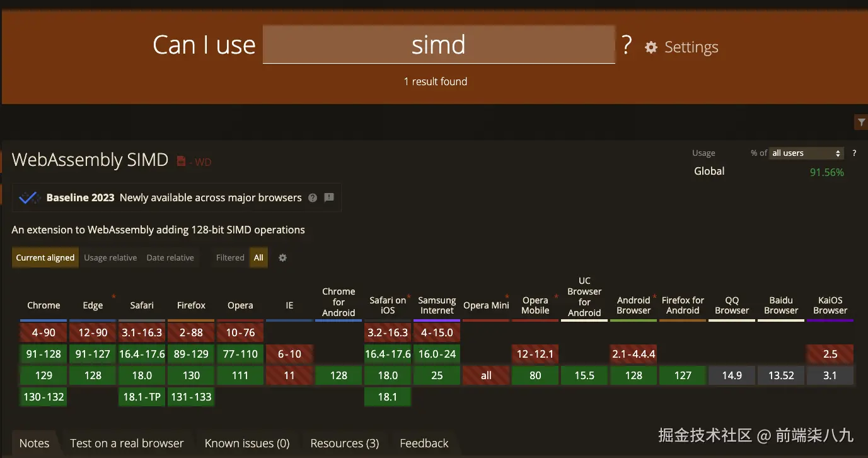The image size is (868, 458).
Task: Click KaiOS Browser 2.5 cell
Action: [x=830, y=354]
